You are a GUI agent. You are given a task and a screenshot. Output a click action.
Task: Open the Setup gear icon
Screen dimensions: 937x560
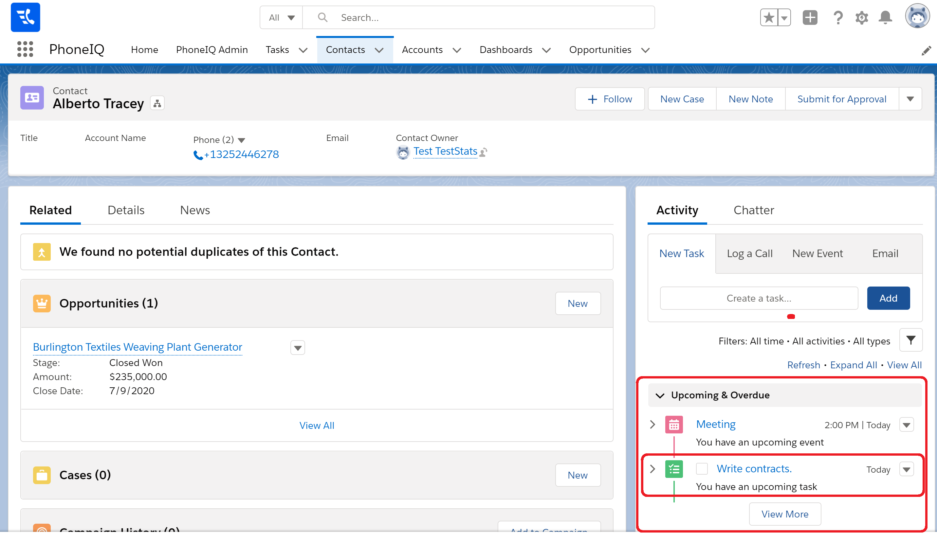[861, 18]
